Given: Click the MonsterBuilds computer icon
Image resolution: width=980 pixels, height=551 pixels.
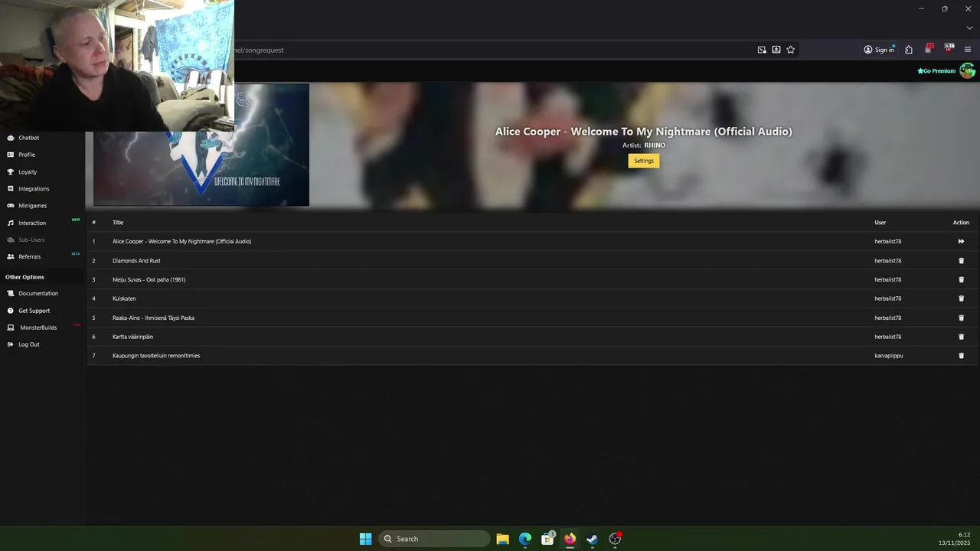Looking at the screenshot, I should click(11, 328).
